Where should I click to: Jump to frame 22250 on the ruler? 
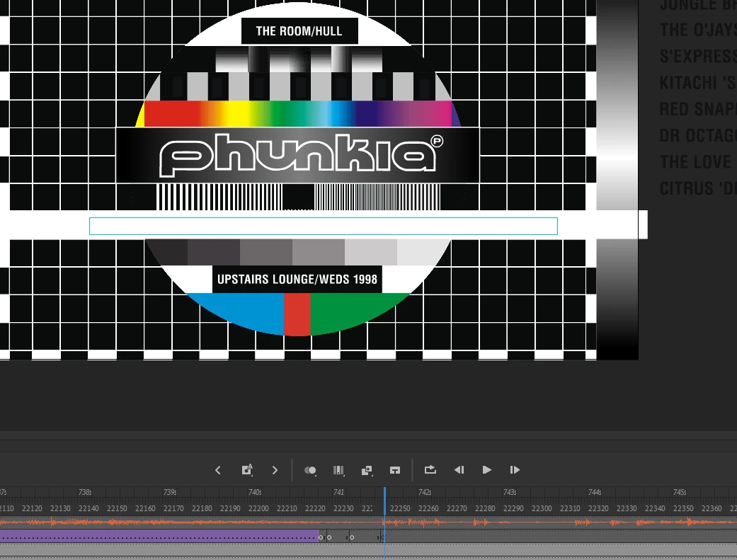pos(400,508)
